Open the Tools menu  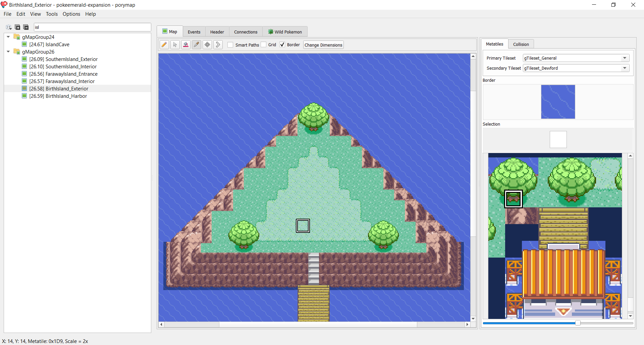pos(52,14)
